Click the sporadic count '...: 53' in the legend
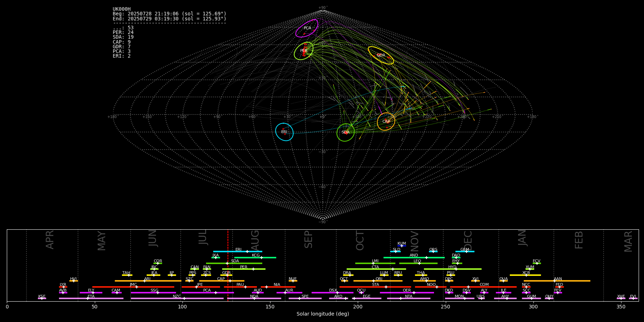 coord(123,28)
